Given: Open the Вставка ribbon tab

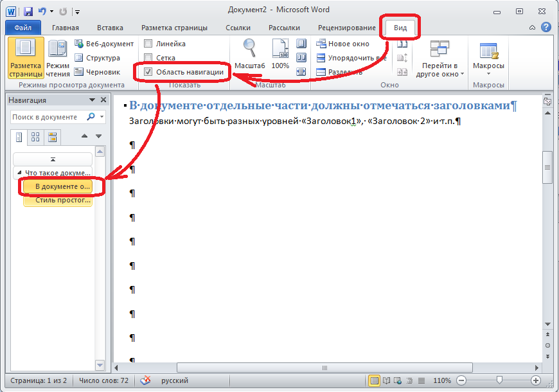Looking at the screenshot, I should tap(110, 28).
